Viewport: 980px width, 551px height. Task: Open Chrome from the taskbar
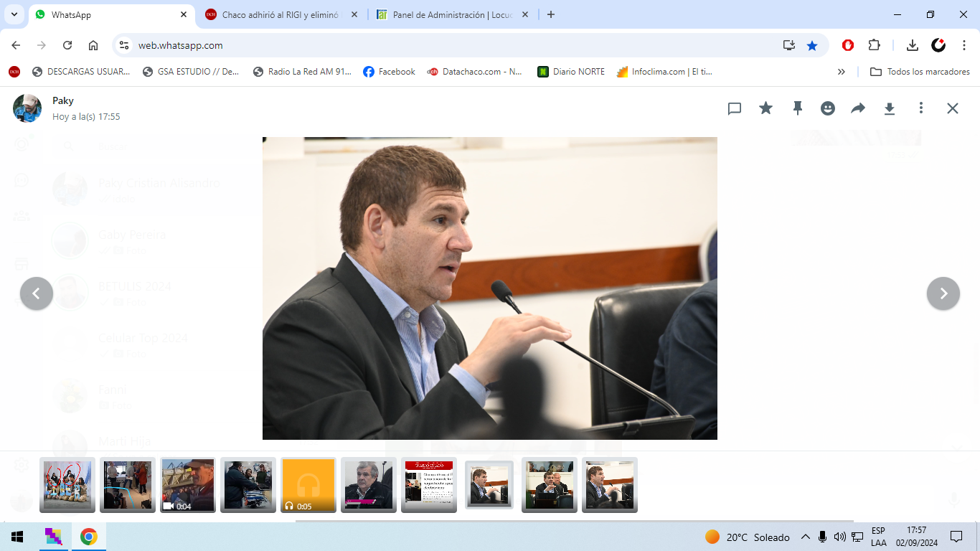(89, 537)
